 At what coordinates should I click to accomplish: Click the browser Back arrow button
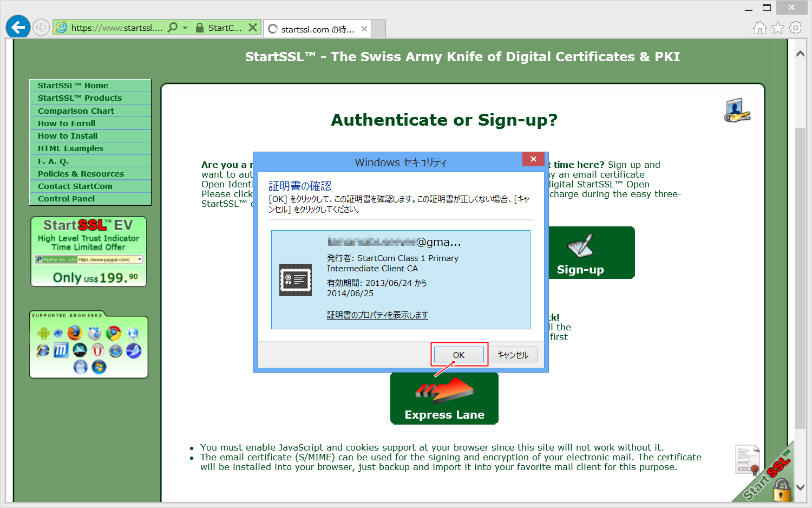18,27
